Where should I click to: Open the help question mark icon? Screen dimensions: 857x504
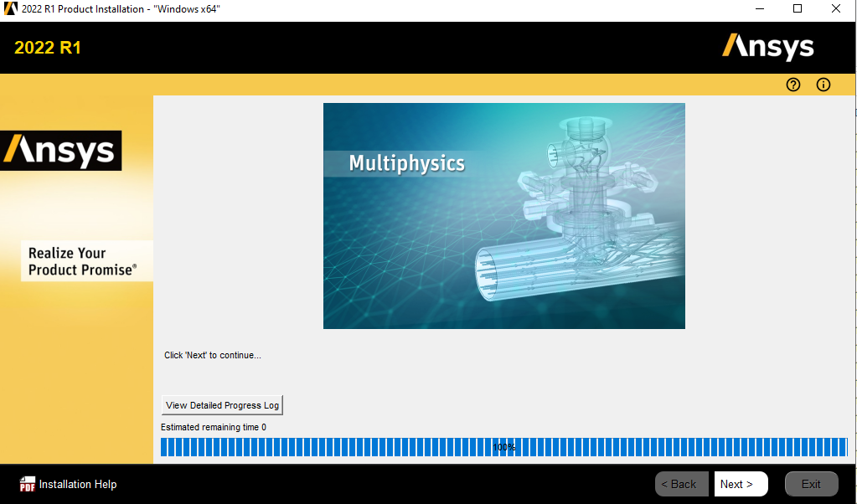(793, 85)
